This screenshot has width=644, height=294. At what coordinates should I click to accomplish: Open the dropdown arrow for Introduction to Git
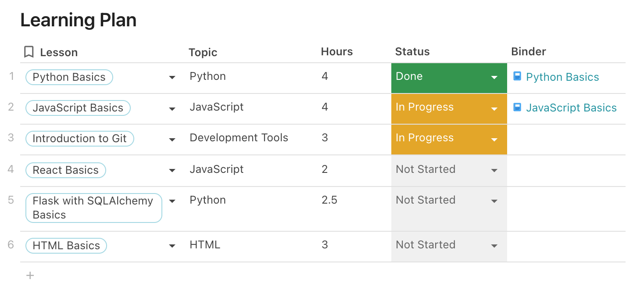click(172, 140)
